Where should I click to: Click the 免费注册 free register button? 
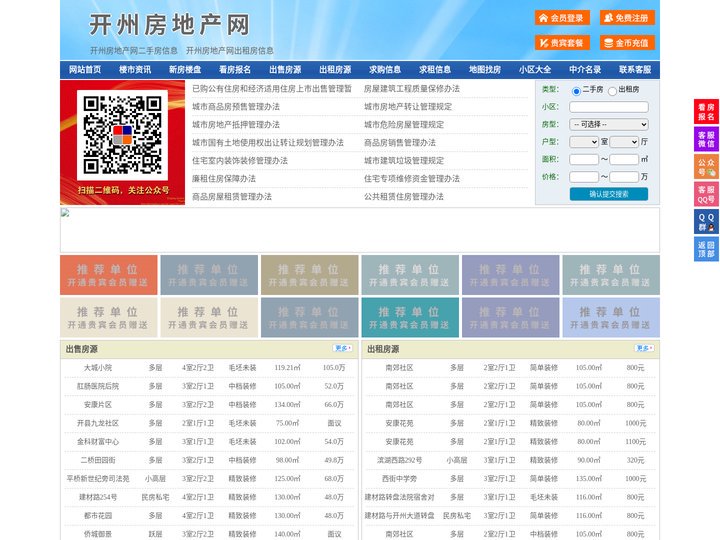[627, 18]
